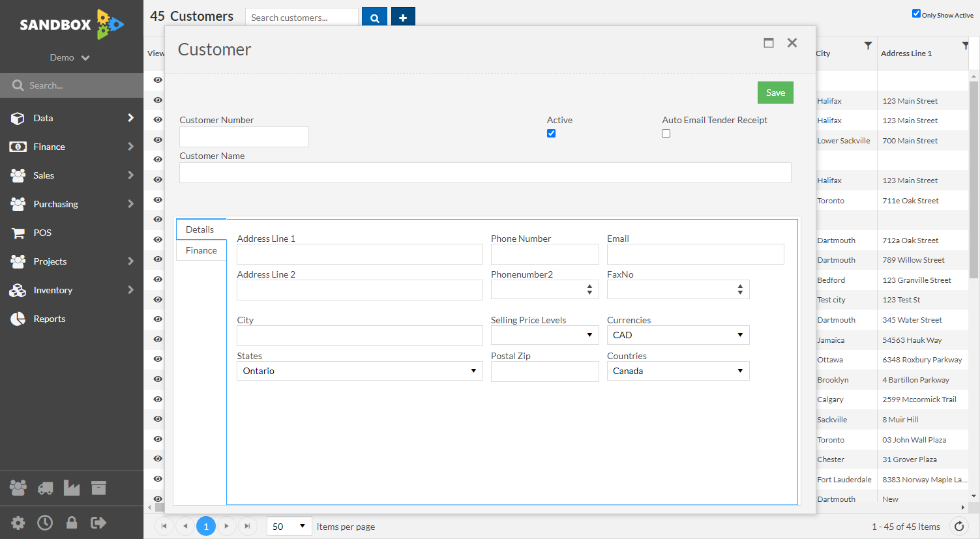This screenshot has height=539, width=980.
Task: Click the Postal Zip input field
Action: click(545, 371)
